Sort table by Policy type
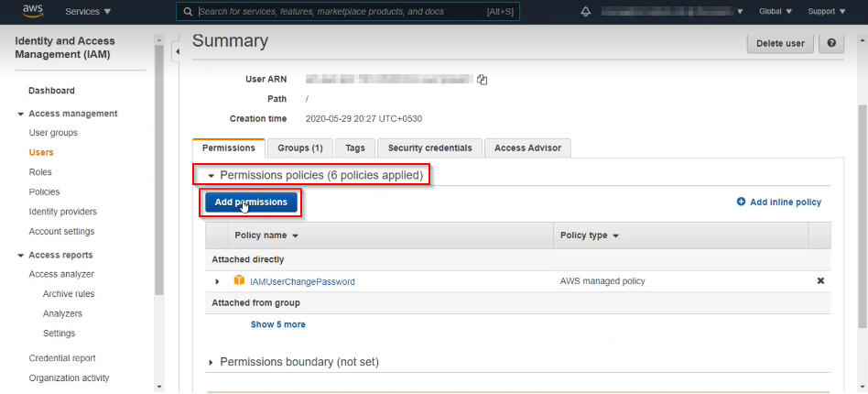This screenshot has width=868, height=394. pos(589,235)
